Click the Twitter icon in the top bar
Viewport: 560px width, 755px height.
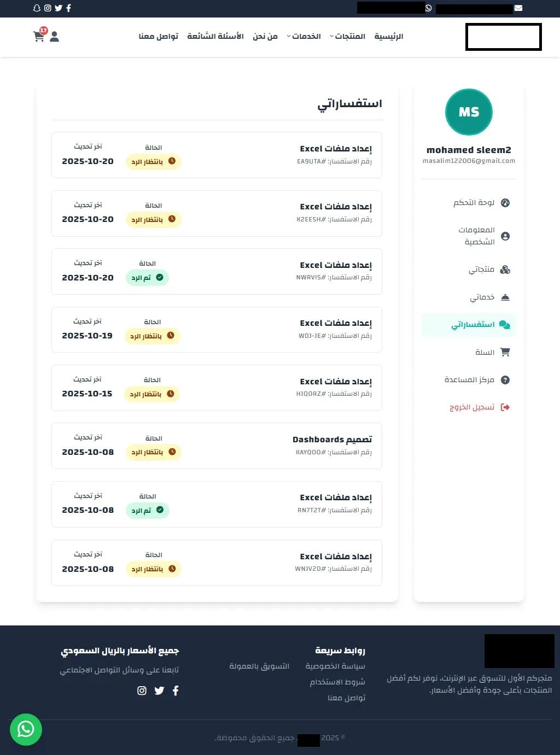point(58,8)
